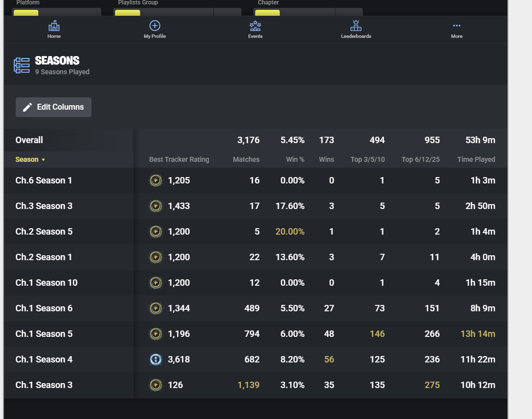Open the Home castle icon
This screenshot has height=419, width=532.
54,26
